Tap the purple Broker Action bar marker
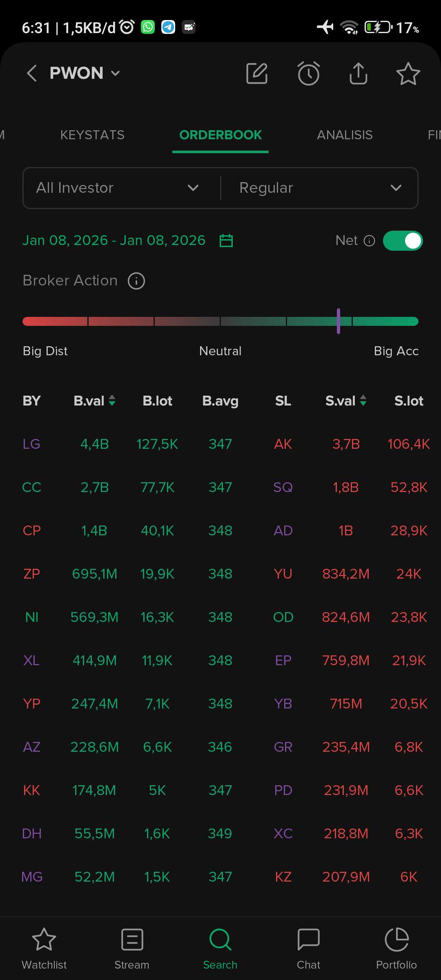Viewport: 441px width, 980px height. click(x=339, y=321)
